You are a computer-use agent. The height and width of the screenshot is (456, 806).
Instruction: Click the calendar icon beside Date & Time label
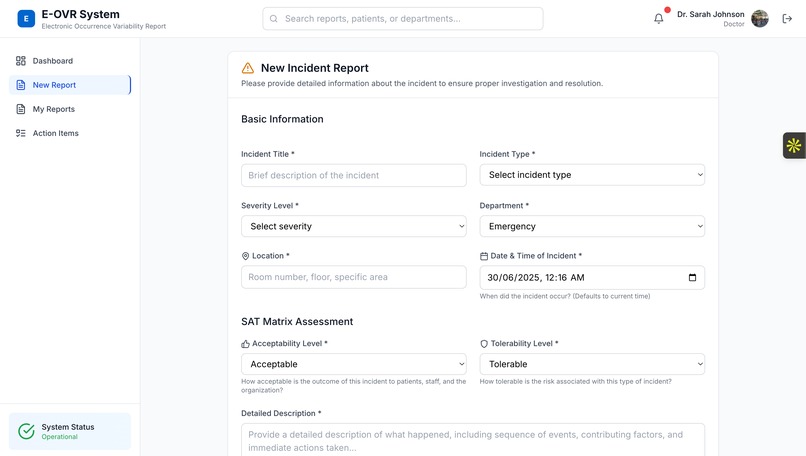(484, 256)
